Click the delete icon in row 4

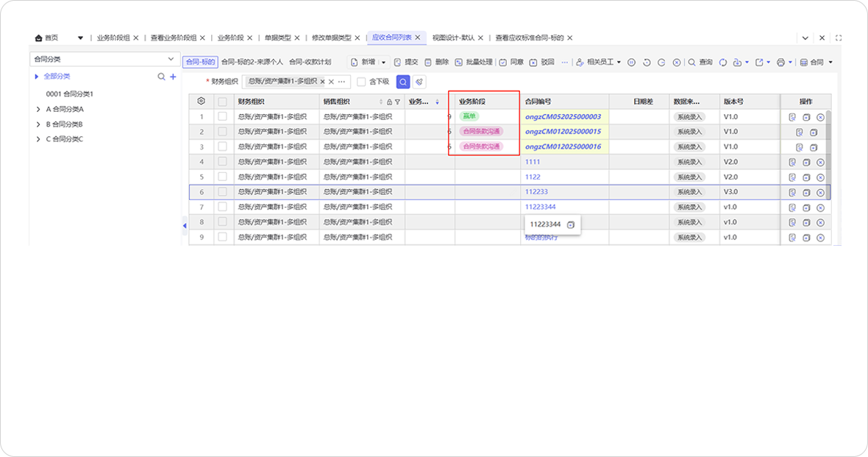[820, 162]
